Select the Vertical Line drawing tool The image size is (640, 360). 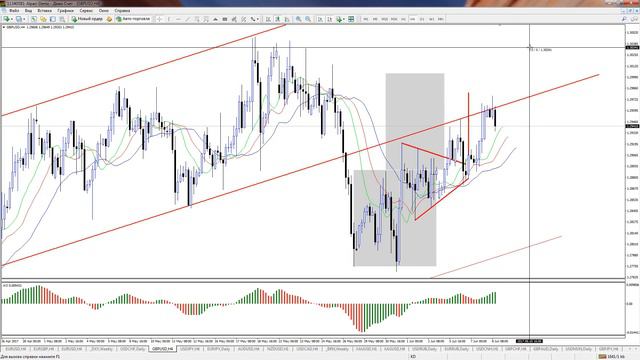pos(169,19)
